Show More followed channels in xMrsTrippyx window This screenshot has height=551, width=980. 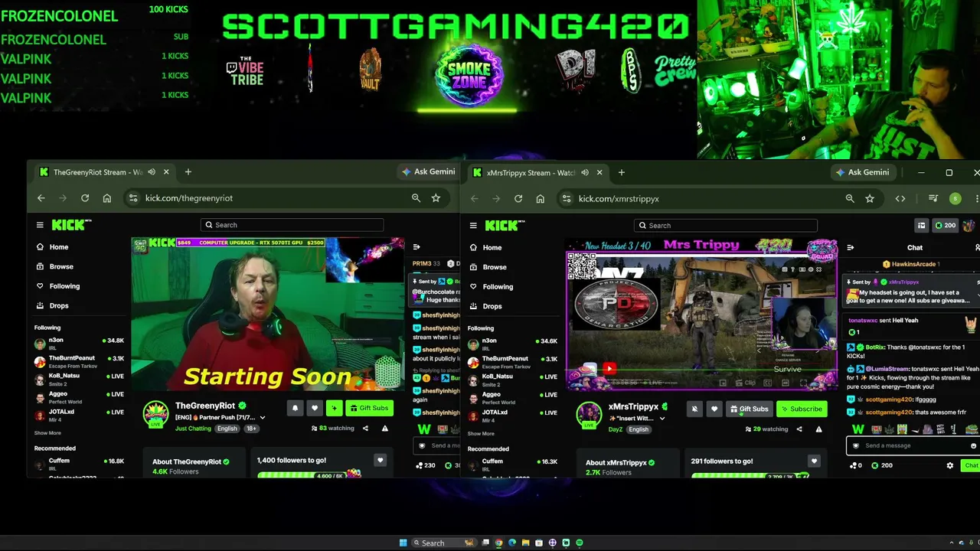[x=481, y=434]
